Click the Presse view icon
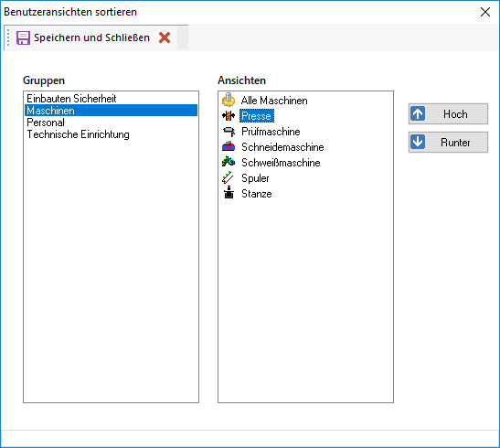The width and height of the screenshot is (500, 448). [x=229, y=115]
